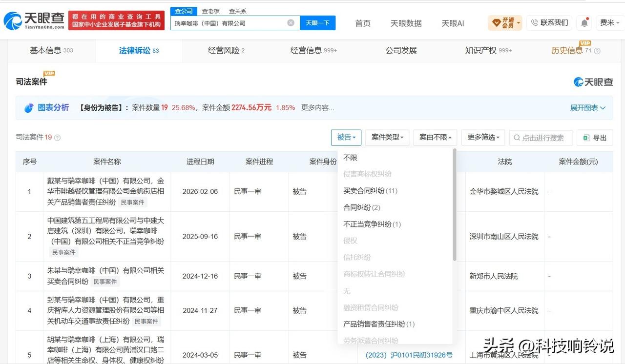
Task: Click the 开通会员 membership button
Action: pyautogui.click(x=505, y=23)
